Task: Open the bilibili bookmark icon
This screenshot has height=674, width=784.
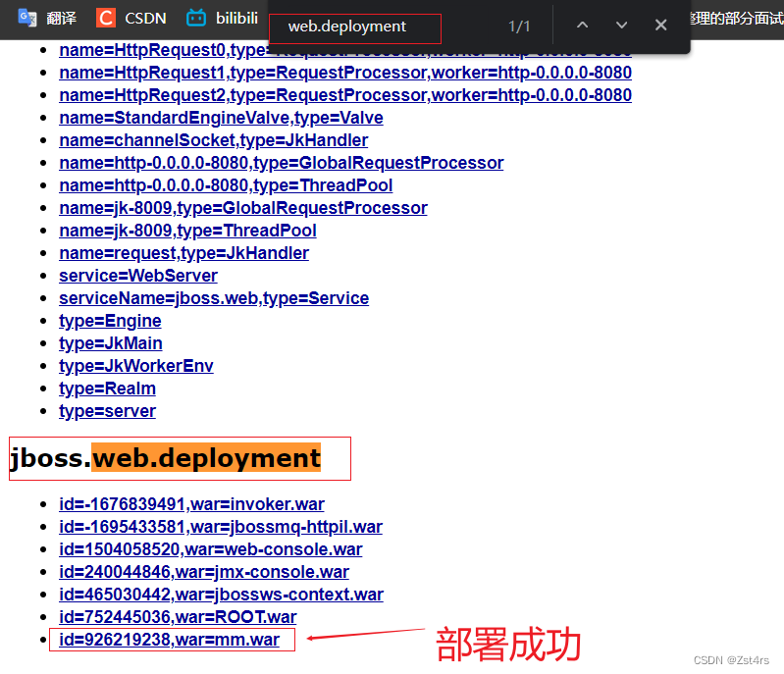Action: 196,18
